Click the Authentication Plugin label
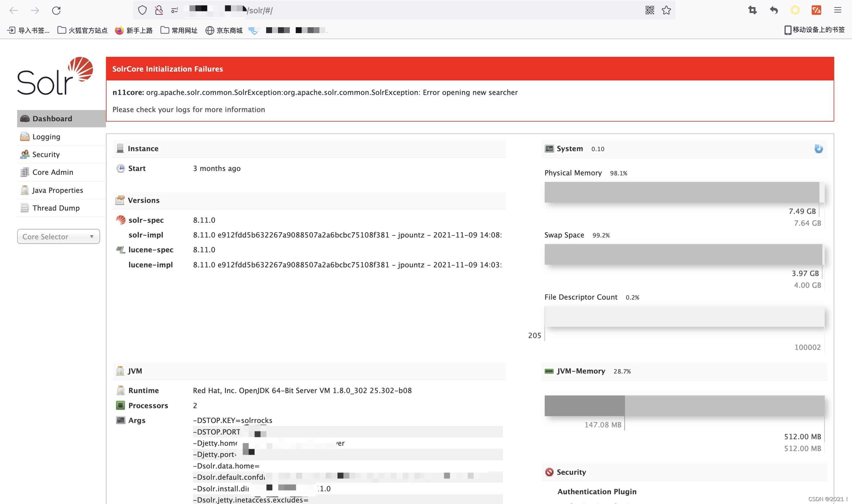 (597, 492)
